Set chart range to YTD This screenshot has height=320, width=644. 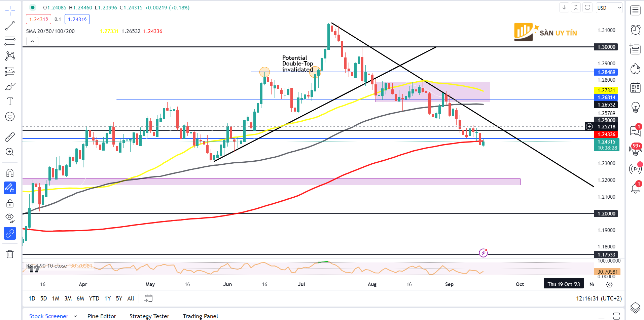[x=94, y=298]
